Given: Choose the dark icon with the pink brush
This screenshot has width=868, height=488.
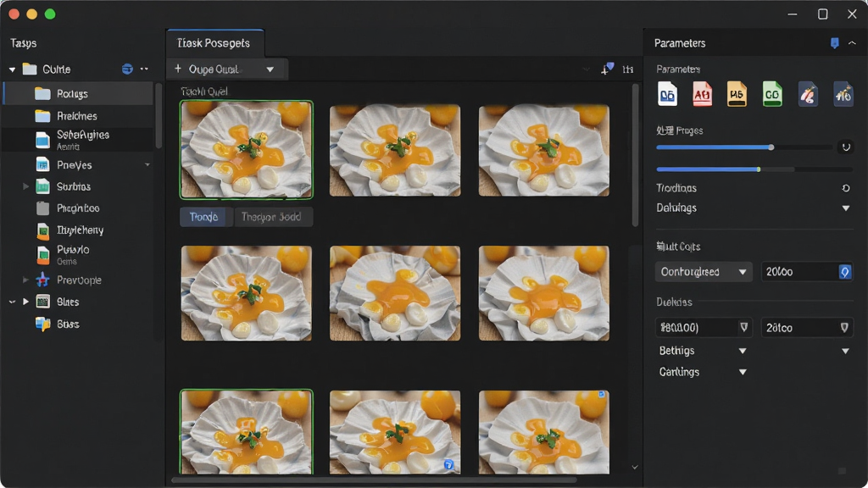Looking at the screenshot, I should [808, 94].
